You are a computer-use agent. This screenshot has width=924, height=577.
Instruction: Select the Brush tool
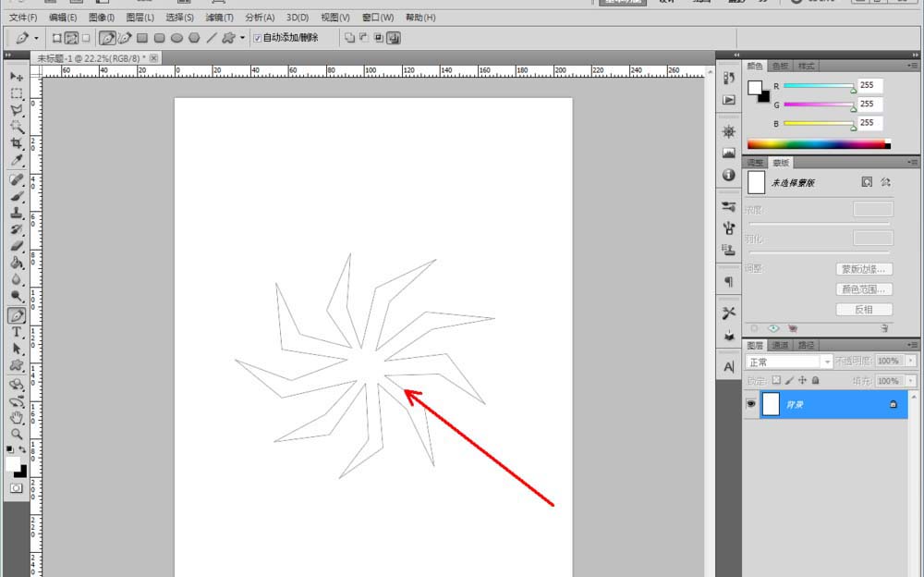click(x=17, y=196)
